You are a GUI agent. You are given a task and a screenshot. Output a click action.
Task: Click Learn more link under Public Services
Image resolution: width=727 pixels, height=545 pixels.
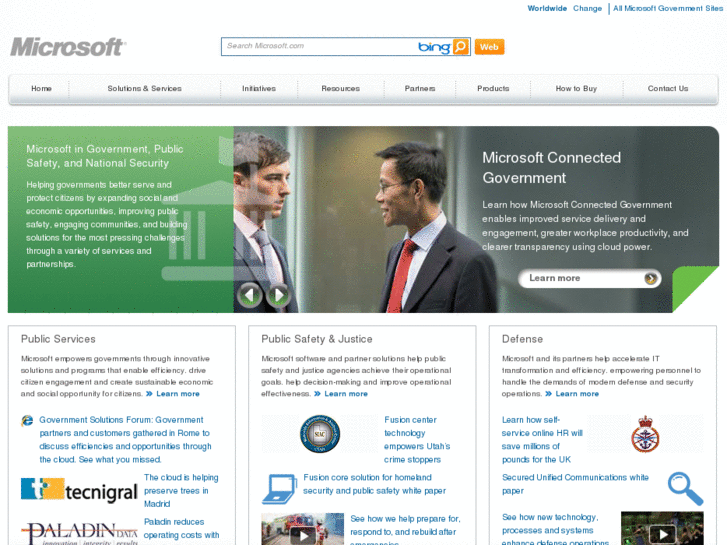coord(178,394)
